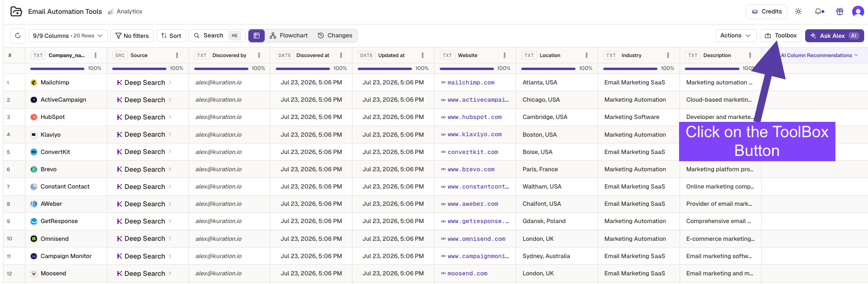868x284 pixels.
Task: Switch to the Flowchart view
Action: [289, 35]
